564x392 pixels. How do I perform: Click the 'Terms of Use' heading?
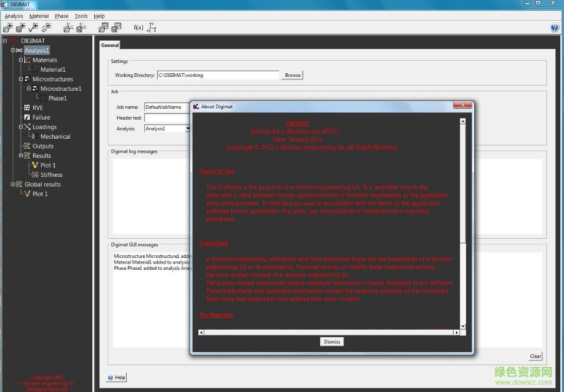click(217, 171)
